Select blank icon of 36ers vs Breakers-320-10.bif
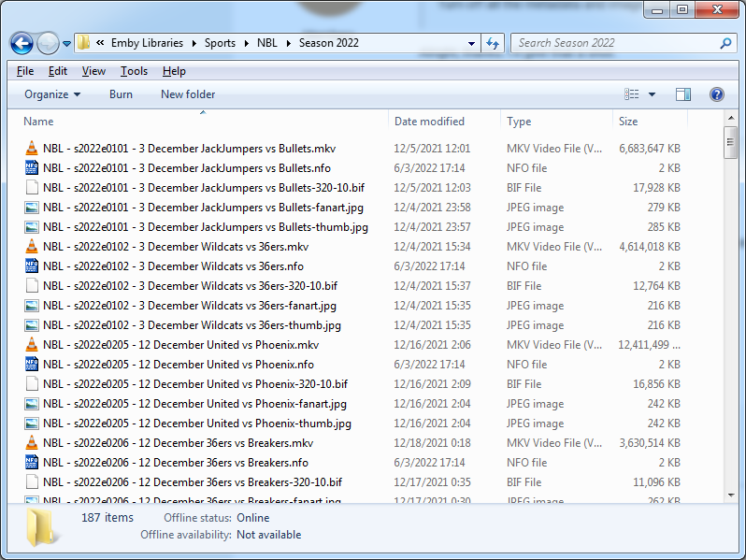The width and height of the screenshot is (746, 560). coord(32,482)
